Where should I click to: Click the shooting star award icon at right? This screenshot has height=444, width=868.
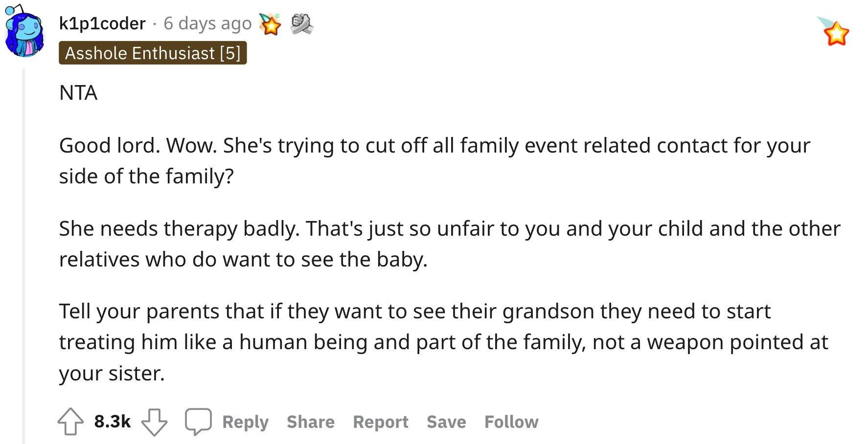click(x=834, y=31)
